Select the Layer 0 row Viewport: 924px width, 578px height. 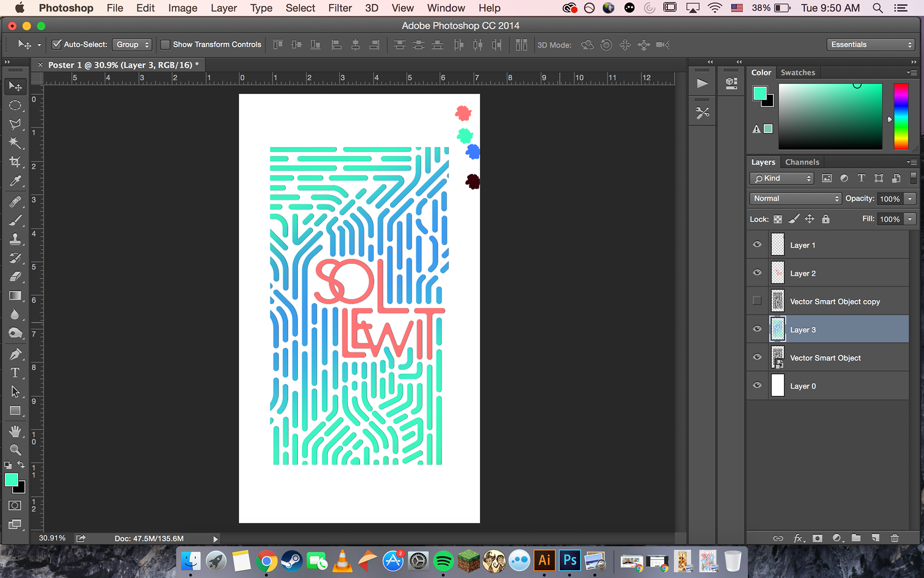click(x=827, y=386)
